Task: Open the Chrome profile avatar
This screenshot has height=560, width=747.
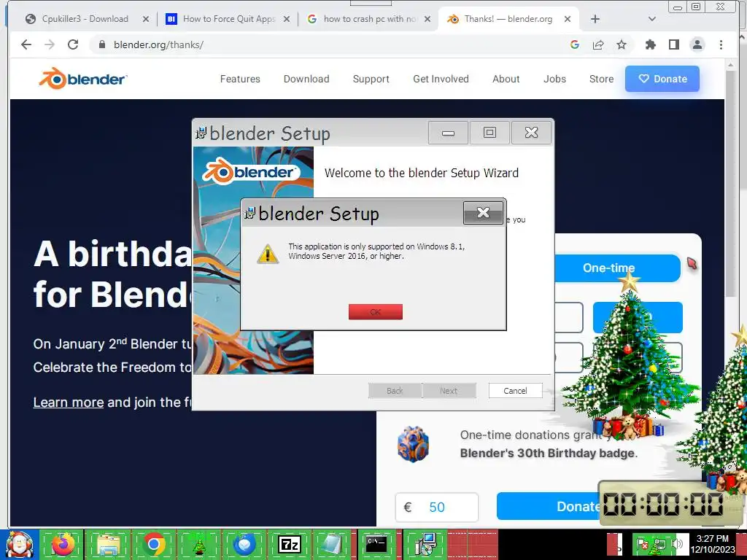Action: pos(697,44)
